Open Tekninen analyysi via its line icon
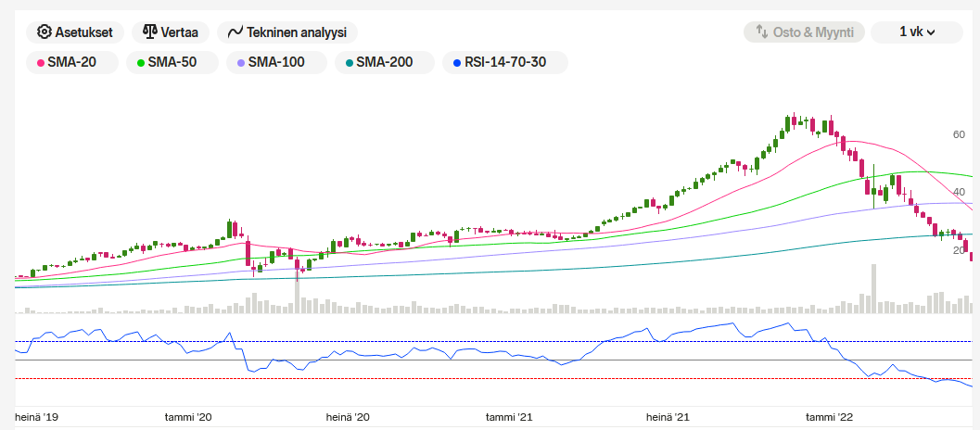Viewport: 980px width, 430px height. click(235, 32)
